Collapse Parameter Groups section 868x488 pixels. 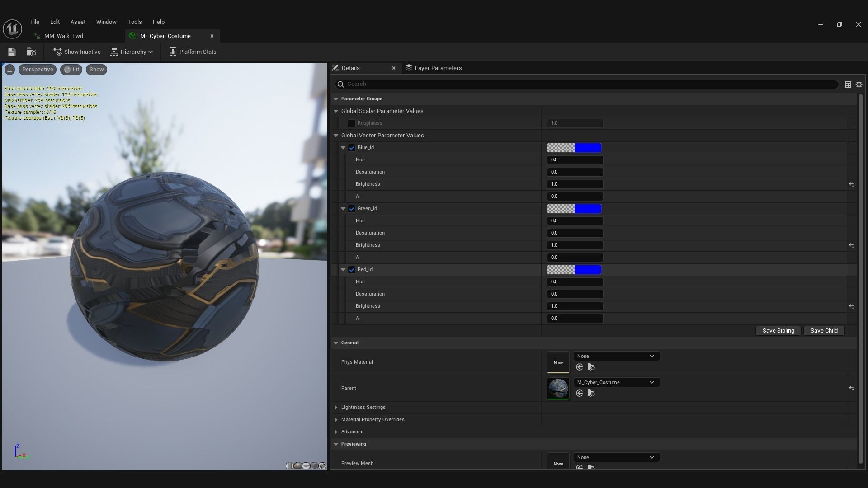[336, 99]
